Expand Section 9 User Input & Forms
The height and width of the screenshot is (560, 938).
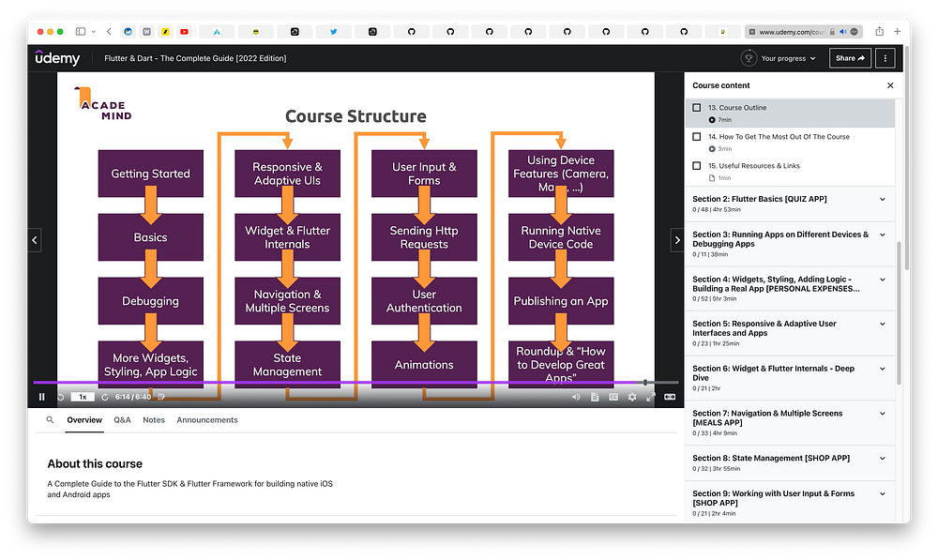click(x=883, y=494)
